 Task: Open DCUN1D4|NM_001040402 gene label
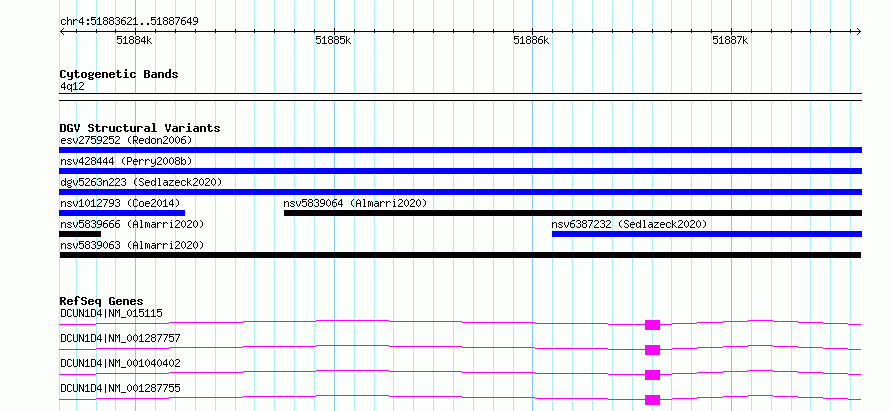click(x=120, y=363)
